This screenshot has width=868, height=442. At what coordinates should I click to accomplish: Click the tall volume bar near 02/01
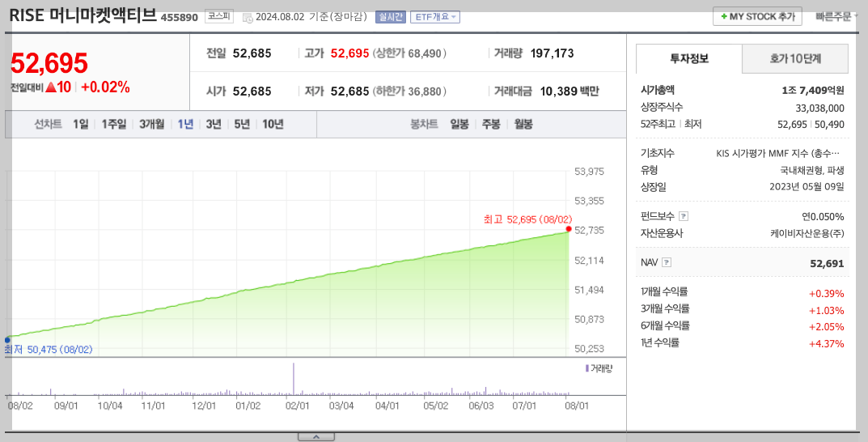coord(294,379)
